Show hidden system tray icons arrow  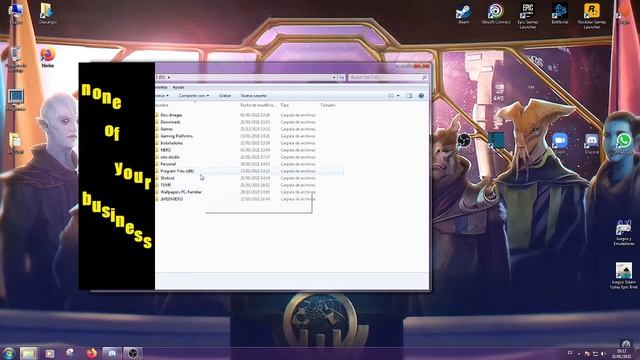point(579,353)
